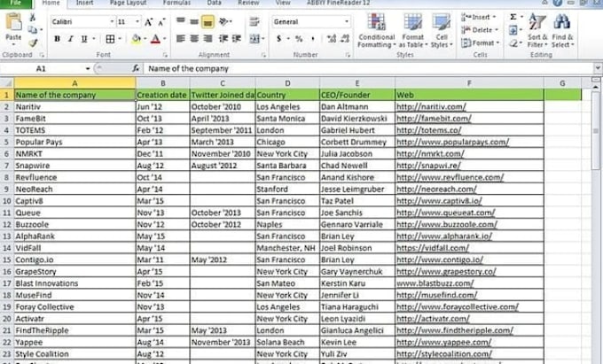Open Format as Table gallery

pyautogui.click(x=413, y=31)
